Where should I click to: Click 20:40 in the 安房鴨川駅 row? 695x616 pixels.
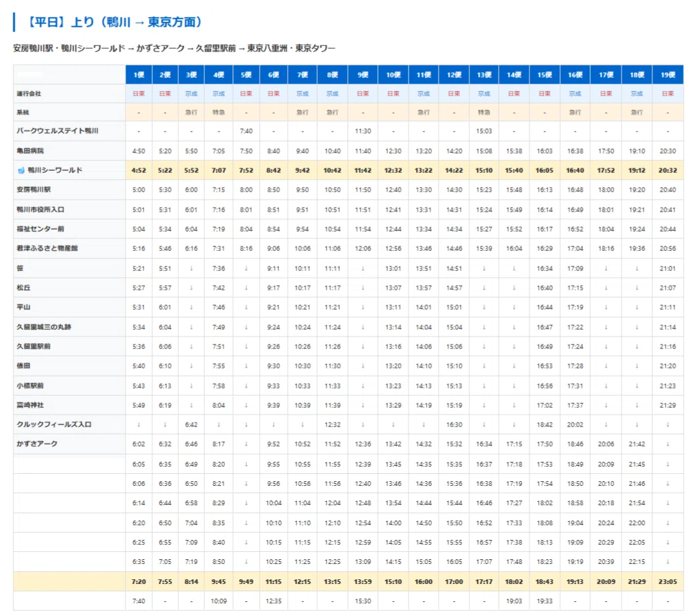tap(668, 190)
